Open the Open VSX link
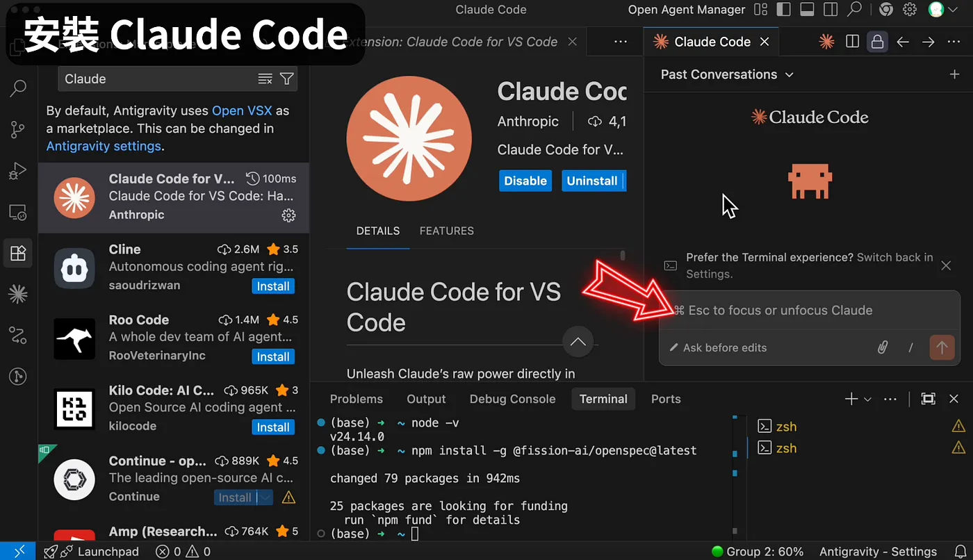Image resolution: width=973 pixels, height=560 pixels. click(x=242, y=110)
